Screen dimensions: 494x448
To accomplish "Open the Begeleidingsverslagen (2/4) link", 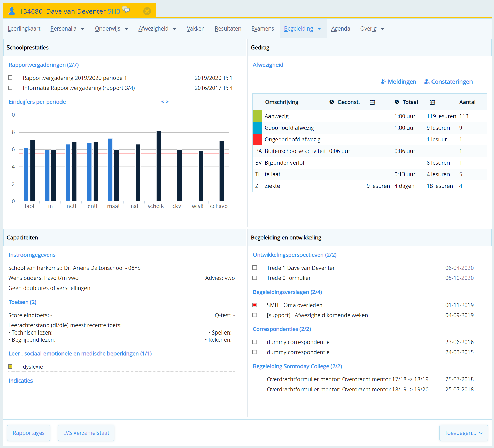I will [287, 292].
